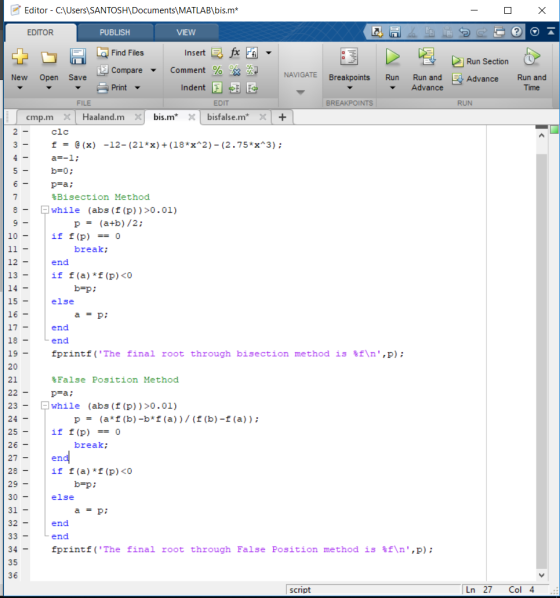Close the Haaland.m tab
The image size is (560, 598).
tap(138, 117)
